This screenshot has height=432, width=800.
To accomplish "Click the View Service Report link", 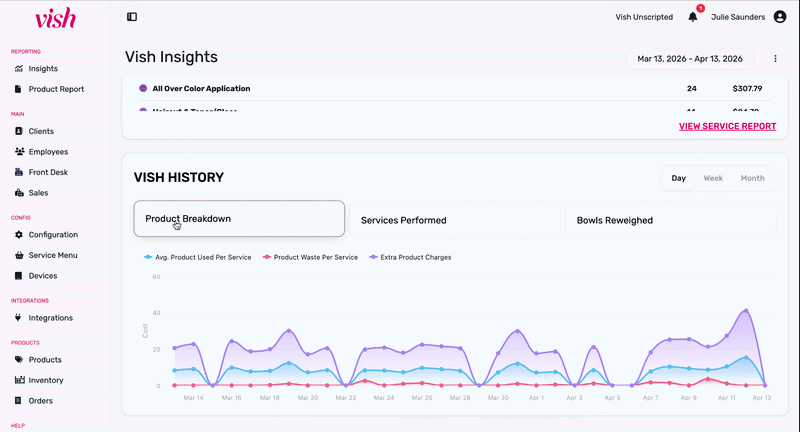I will (x=727, y=127).
